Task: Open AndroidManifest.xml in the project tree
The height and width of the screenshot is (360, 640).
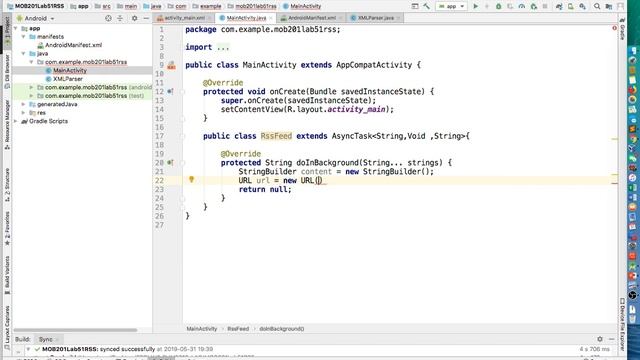Action: point(73,45)
